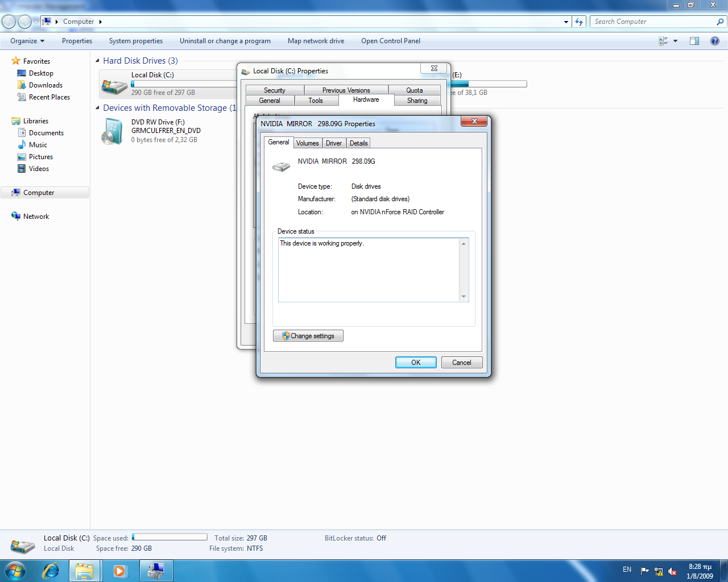728x582 pixels.
Task: Select Libraries in navigation pane
Action: 35,121
